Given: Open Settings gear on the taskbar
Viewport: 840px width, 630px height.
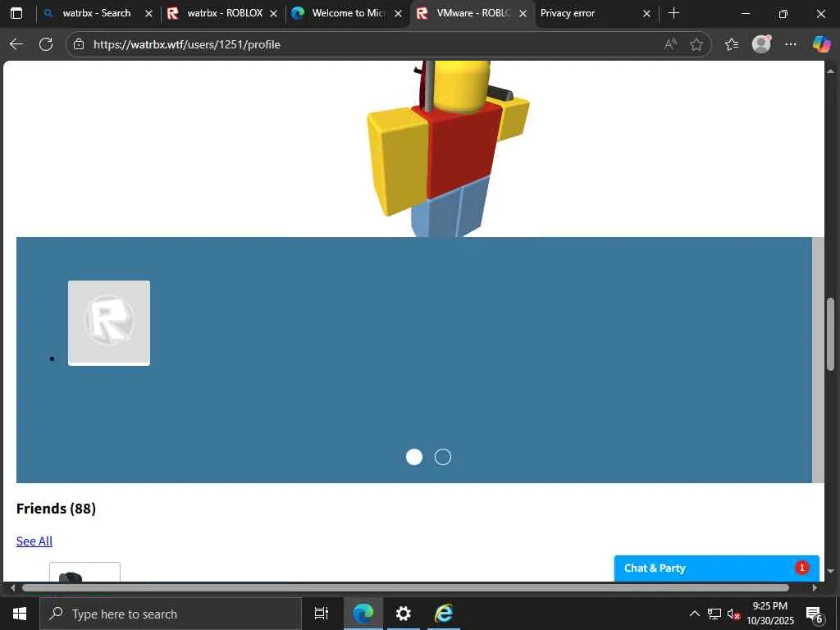Looking at the screenshot, I should pos(403,614).
